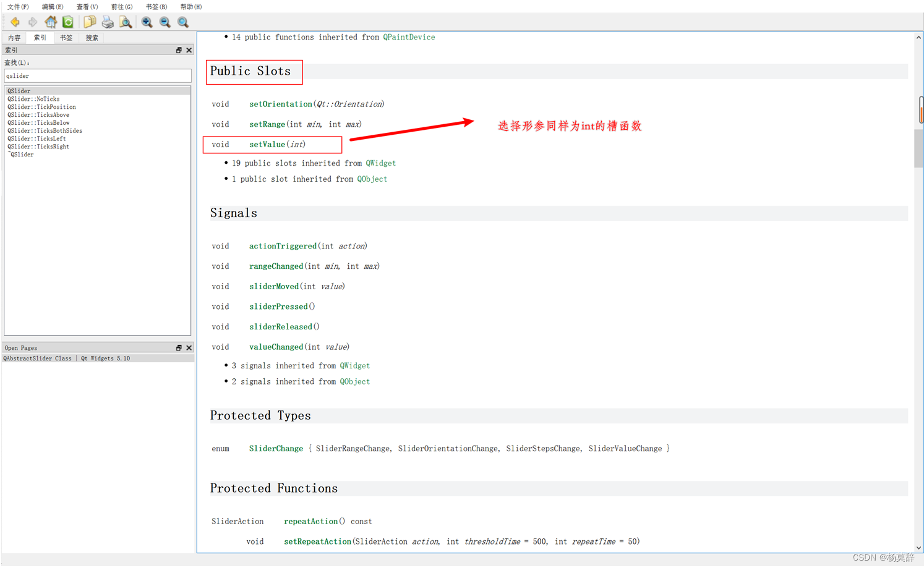This screenshot has width=924, height=568.
Task: Click the scrollbar down arrow
Action: [x=918, y=548]
